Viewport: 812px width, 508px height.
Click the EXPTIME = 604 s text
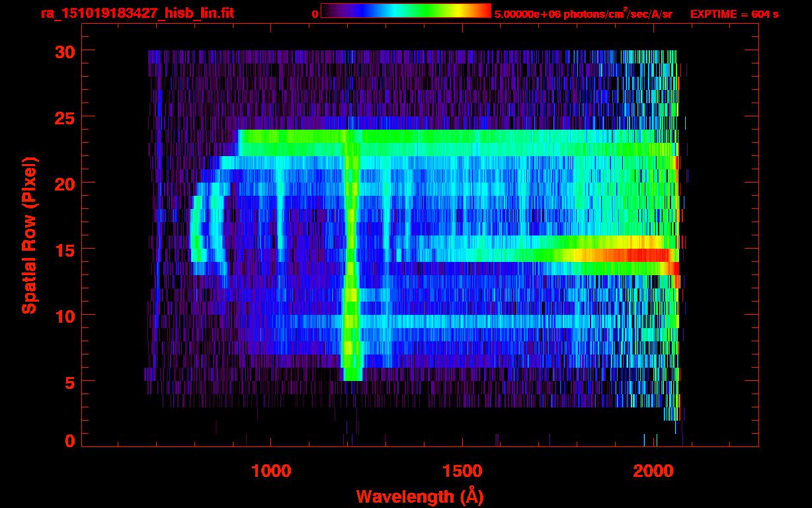(734, 14)
